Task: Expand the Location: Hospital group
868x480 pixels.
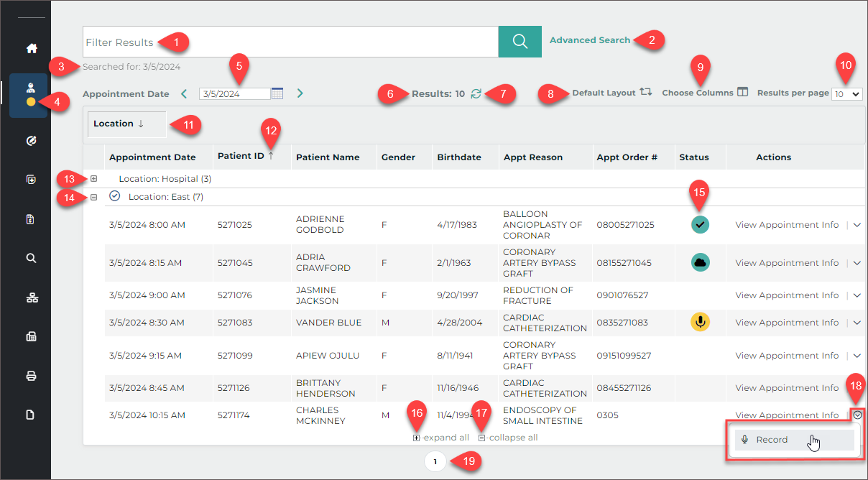Action: (93, 178)
